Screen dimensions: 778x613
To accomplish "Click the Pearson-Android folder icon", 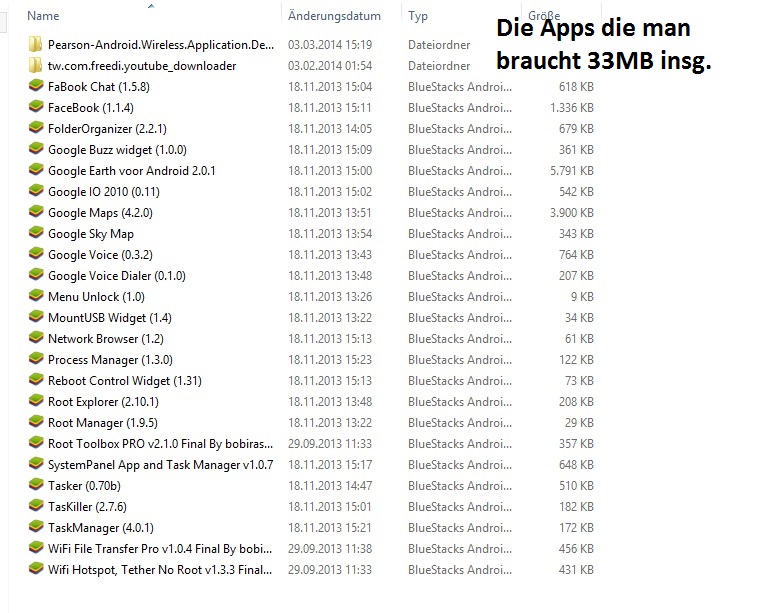I will pos(35,45).
